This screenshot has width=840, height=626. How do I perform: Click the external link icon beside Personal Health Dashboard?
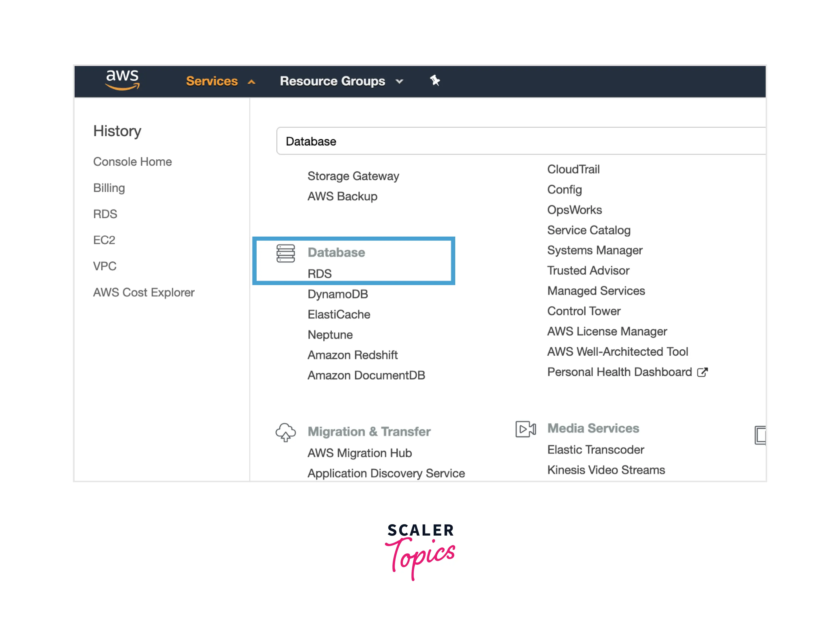[702, 372]
